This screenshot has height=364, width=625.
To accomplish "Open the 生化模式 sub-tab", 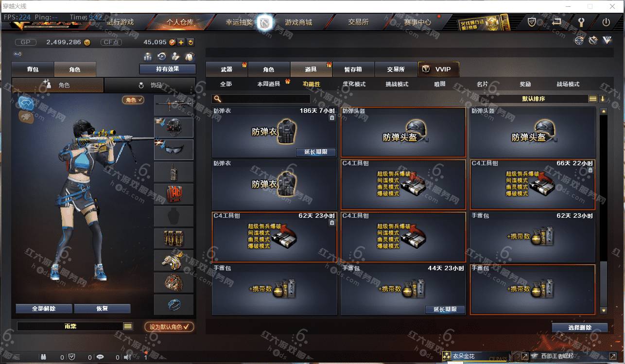I will pyautogui.click(x=354, y=84).
